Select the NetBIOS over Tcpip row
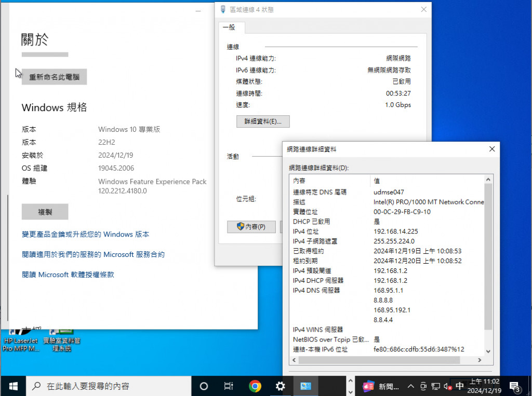The height and width of the screenshot is (396, 532). 388,339
